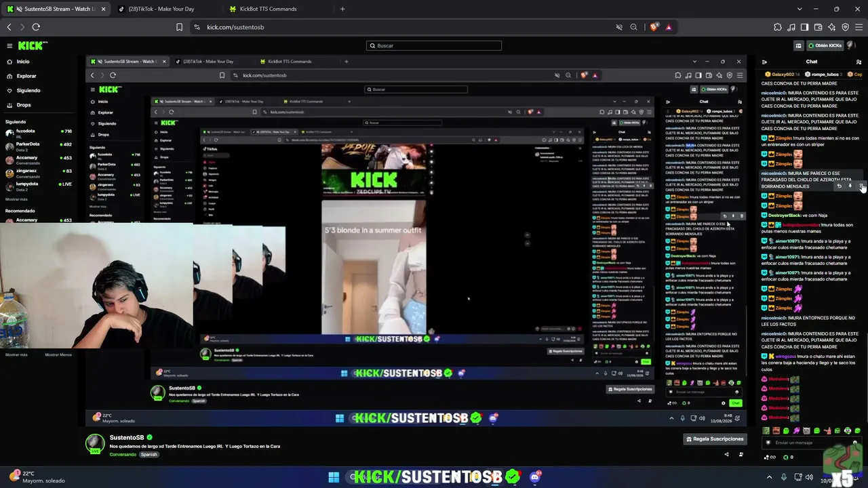Click the Enviar un mensaje chat input
The image size is (868, 488).
click(x=810, y=443)
